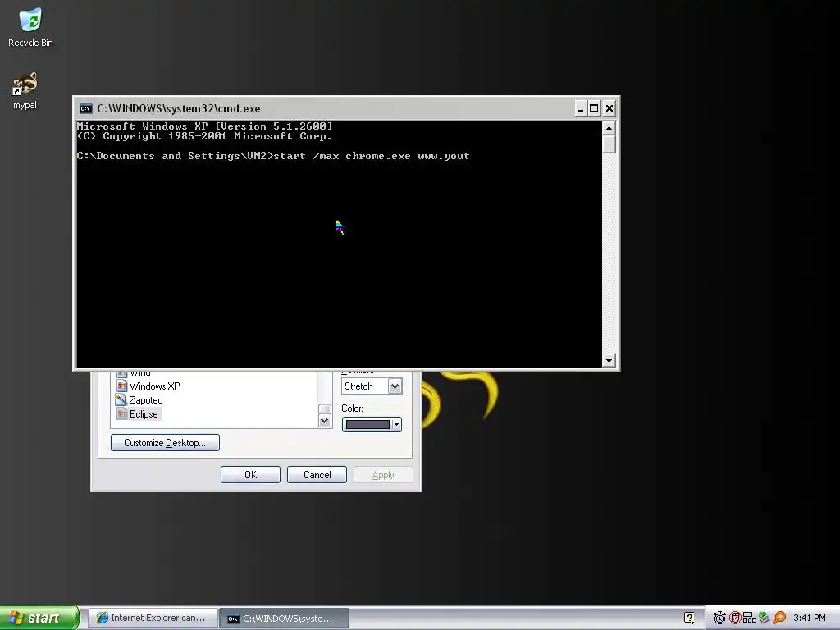Click the network boxes tray icon
This screenshot has width=840, height=630.
point(750,618)
